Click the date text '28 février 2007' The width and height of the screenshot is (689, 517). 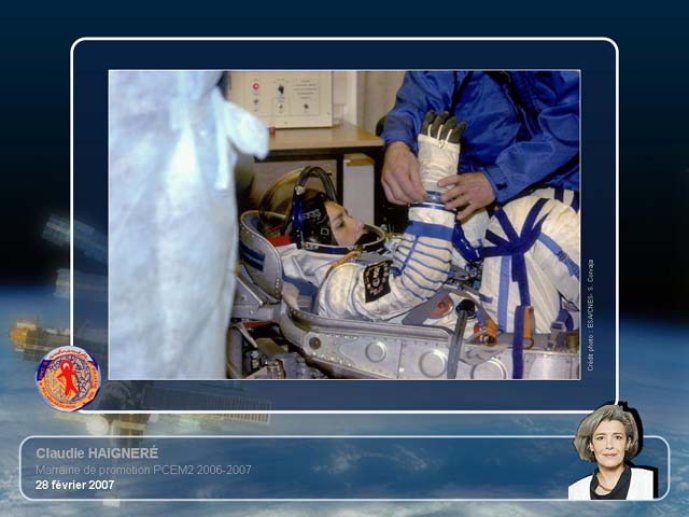pyautogui.click(x=75, y=485)
